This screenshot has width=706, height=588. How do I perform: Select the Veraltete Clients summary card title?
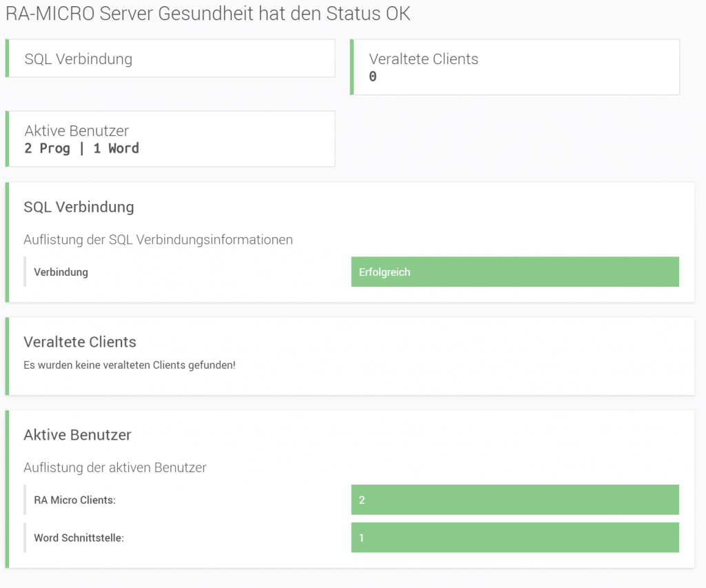point(423,59)
